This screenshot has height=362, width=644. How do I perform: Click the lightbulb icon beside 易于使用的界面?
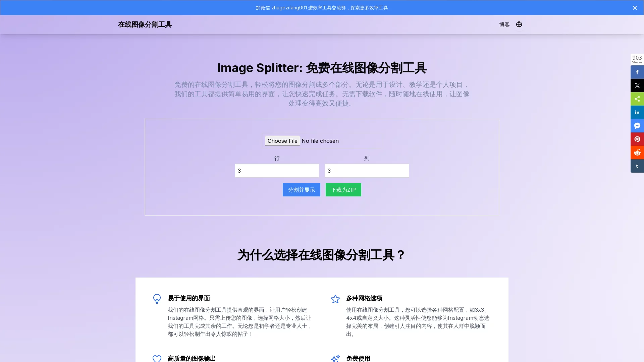157,299
